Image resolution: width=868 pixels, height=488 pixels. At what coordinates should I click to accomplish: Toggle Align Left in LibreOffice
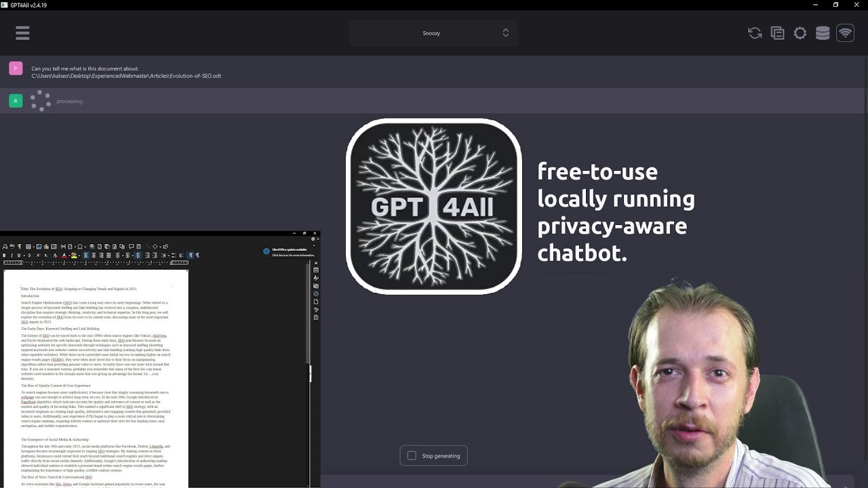coord(86,256)
